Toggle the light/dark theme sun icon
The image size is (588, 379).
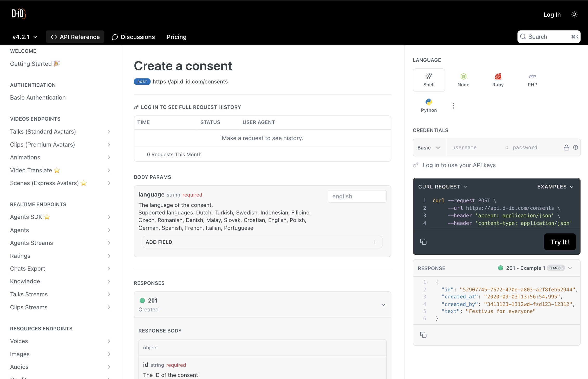tap(574, 15)
